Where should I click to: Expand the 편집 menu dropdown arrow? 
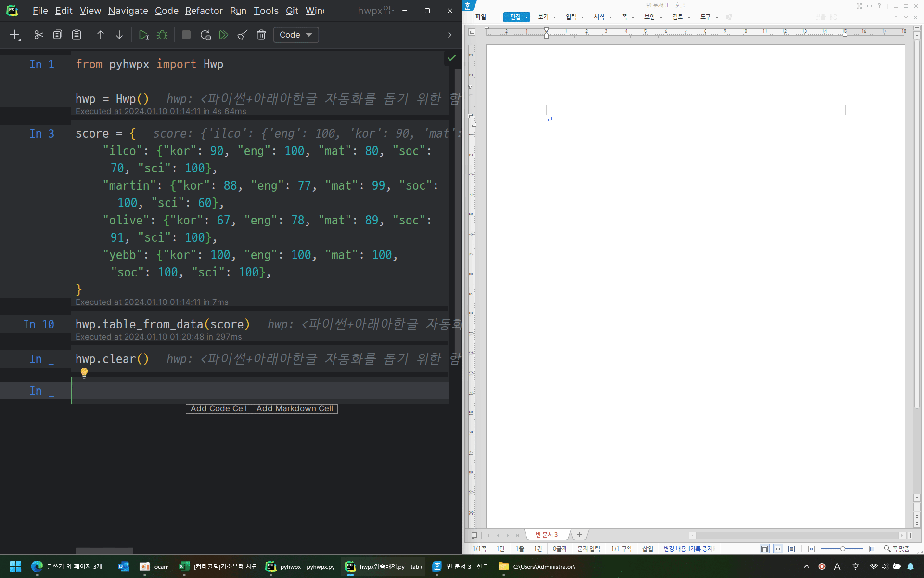click(x=527, y=17)
